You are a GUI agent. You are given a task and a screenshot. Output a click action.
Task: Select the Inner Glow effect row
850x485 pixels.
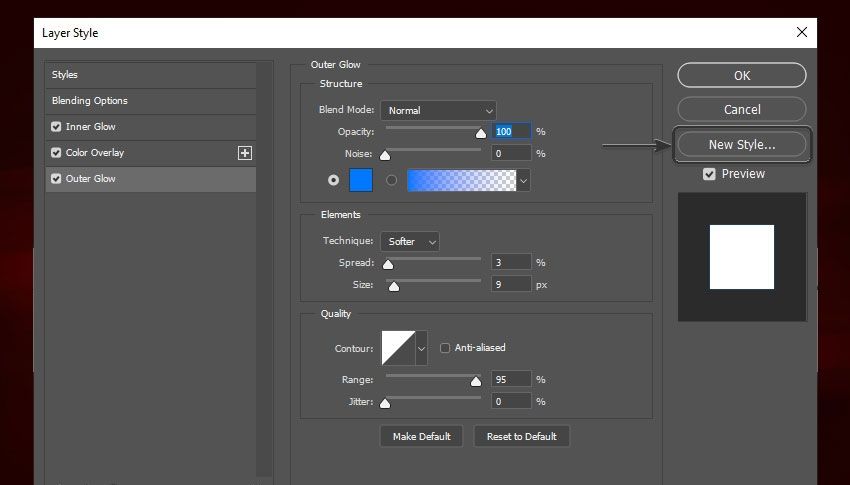pyautogui.click(x=151, y=127)
